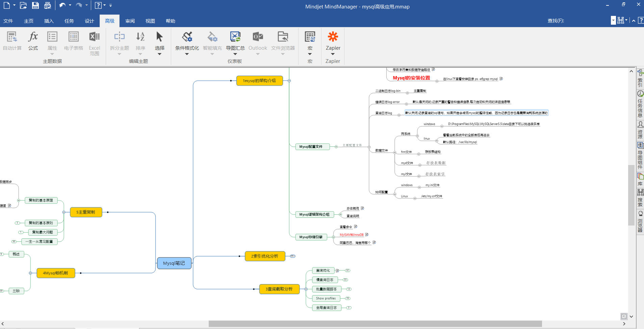Viewport: 644px width, 329px height.
Task: Collapse the 1mysql的架构介绍 branch
Action: (x=289, y=81)
